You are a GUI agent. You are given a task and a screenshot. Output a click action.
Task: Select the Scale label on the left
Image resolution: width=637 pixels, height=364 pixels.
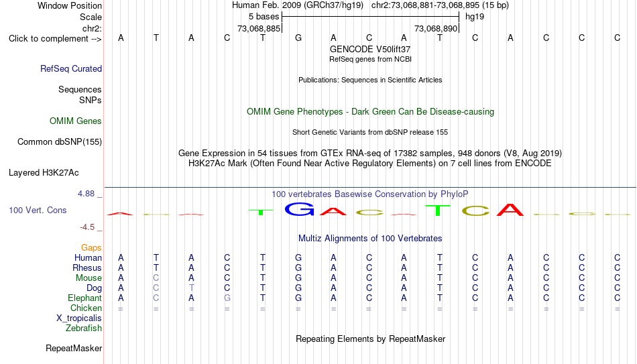(91, 17)
